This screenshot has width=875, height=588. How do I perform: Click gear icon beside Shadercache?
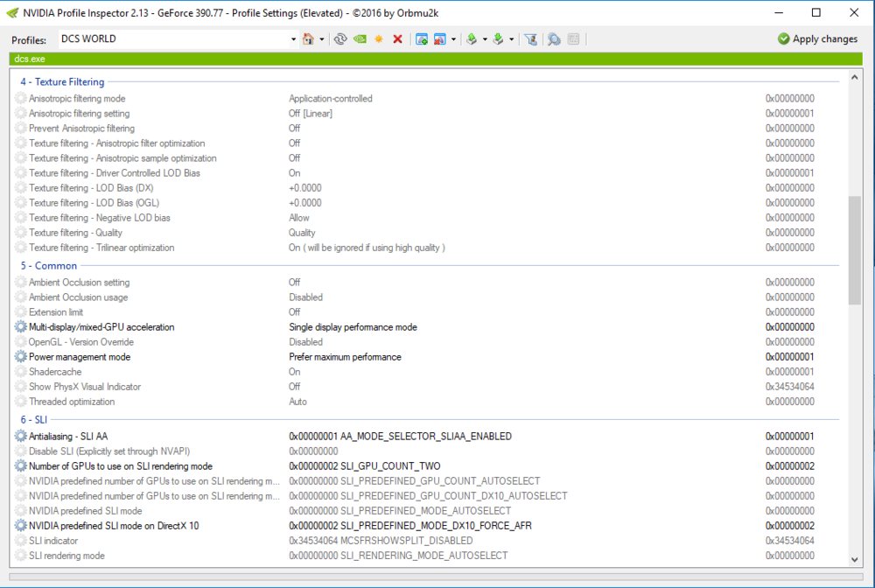[21, 372]
